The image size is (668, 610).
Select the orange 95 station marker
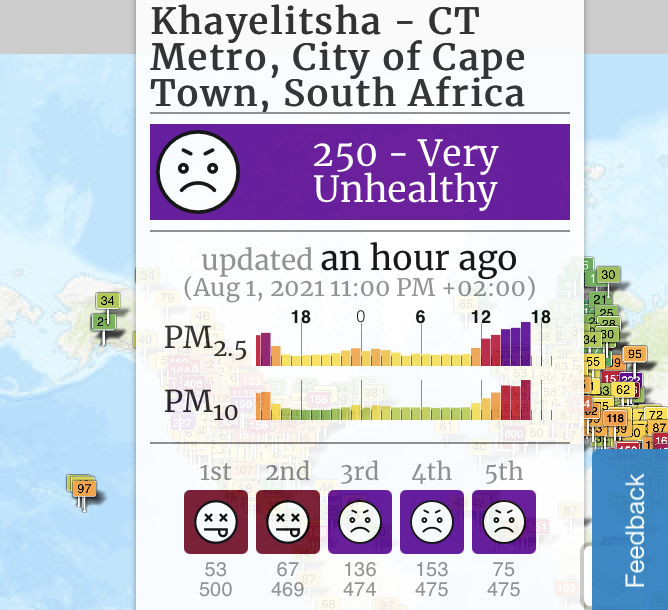tap(634, 354)
